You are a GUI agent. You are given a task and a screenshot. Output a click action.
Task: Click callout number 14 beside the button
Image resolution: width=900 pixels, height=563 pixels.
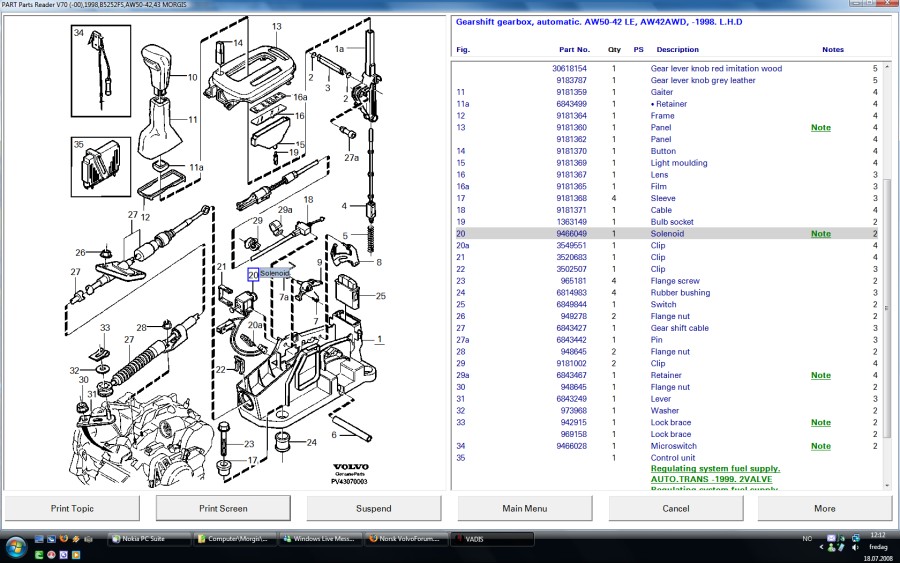click(238, 43)
